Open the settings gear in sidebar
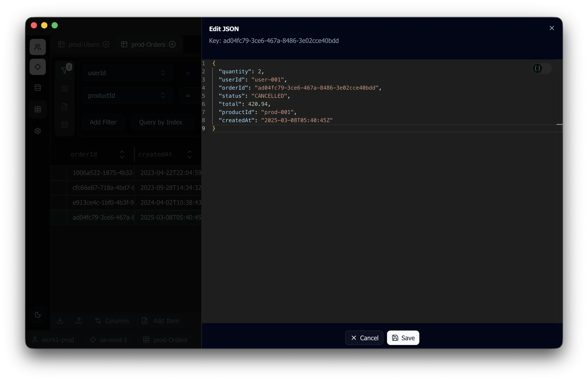The image size is (588, 382). click(37, 131)
